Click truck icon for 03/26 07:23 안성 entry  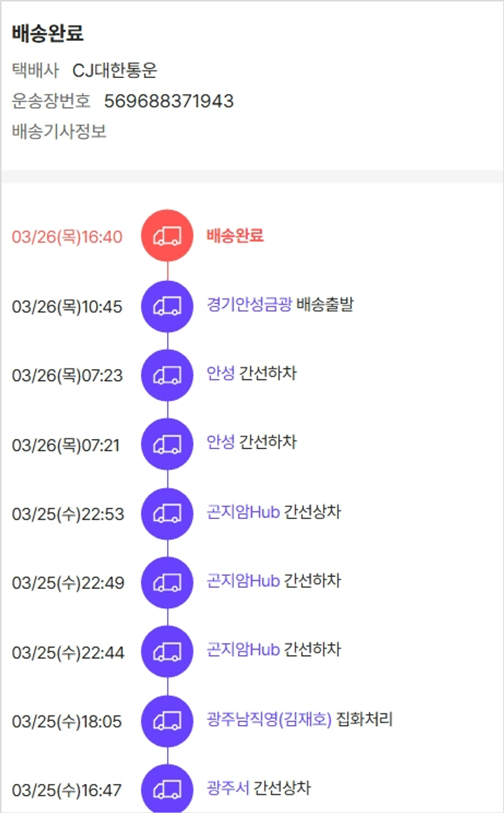pyautogui.click(x=167, y=375)
